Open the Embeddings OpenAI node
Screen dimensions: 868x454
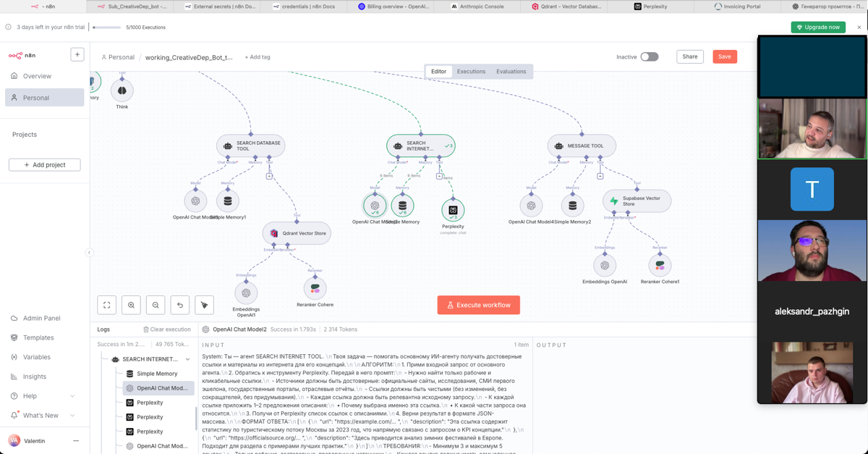[x=605, y=265]
